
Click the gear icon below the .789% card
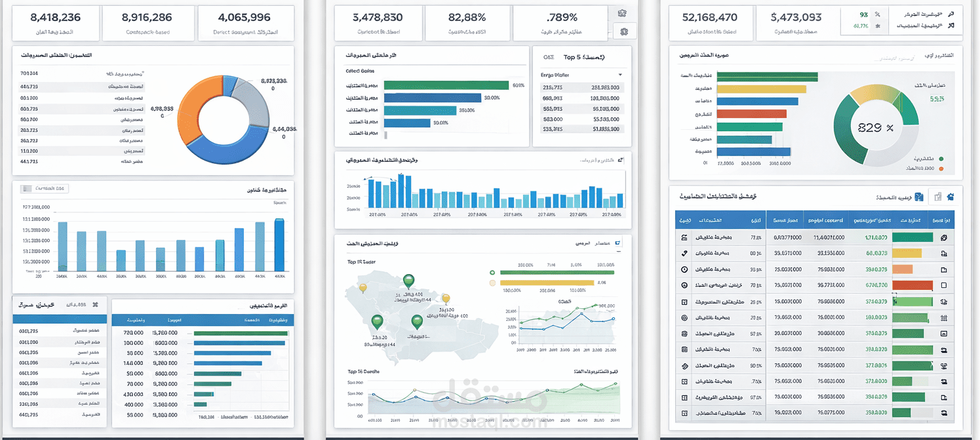point(623,31)
